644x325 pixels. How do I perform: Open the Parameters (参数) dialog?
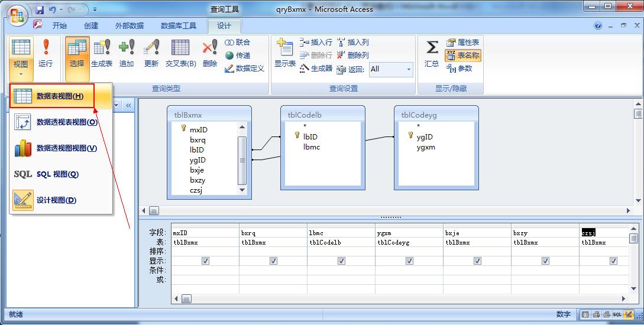(459, 69)
